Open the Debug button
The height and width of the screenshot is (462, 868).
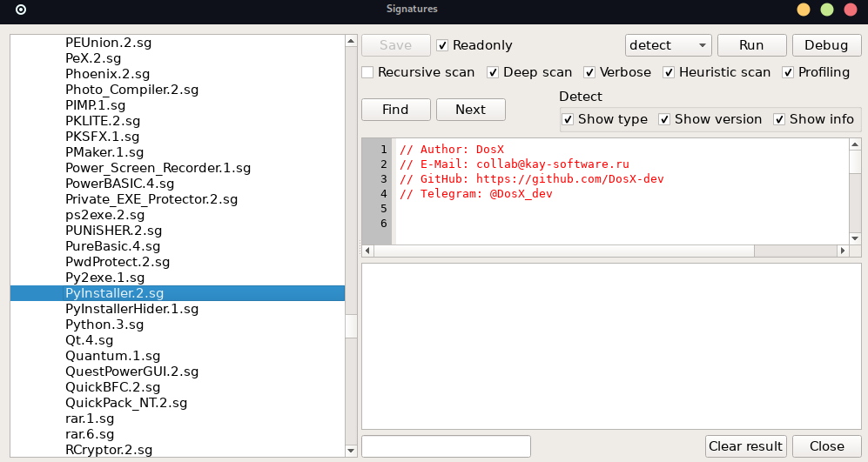click(x=826, y=45)
